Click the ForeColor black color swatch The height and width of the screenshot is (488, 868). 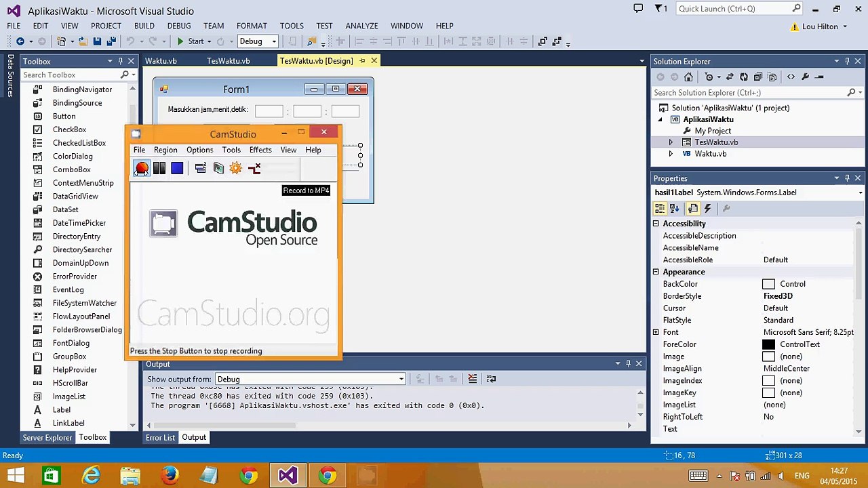pos(768,344)
